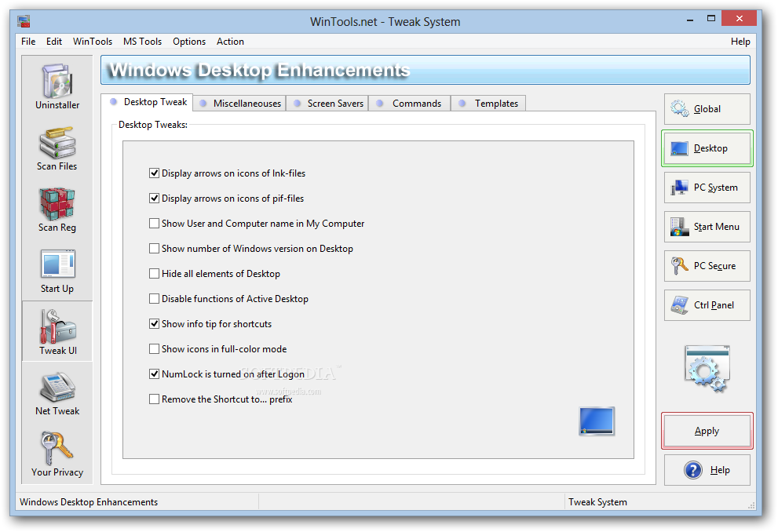
Task: Click the Windows Desktop Enhancements banner
Action: coord(426,70)
